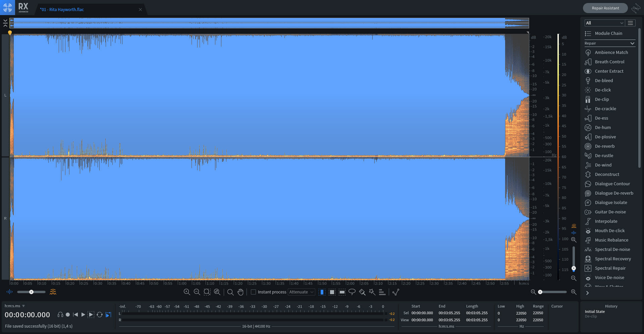This screenshot has width=644, height=334.
Task: Select the Brush selection tool
Action: point(362,292)
